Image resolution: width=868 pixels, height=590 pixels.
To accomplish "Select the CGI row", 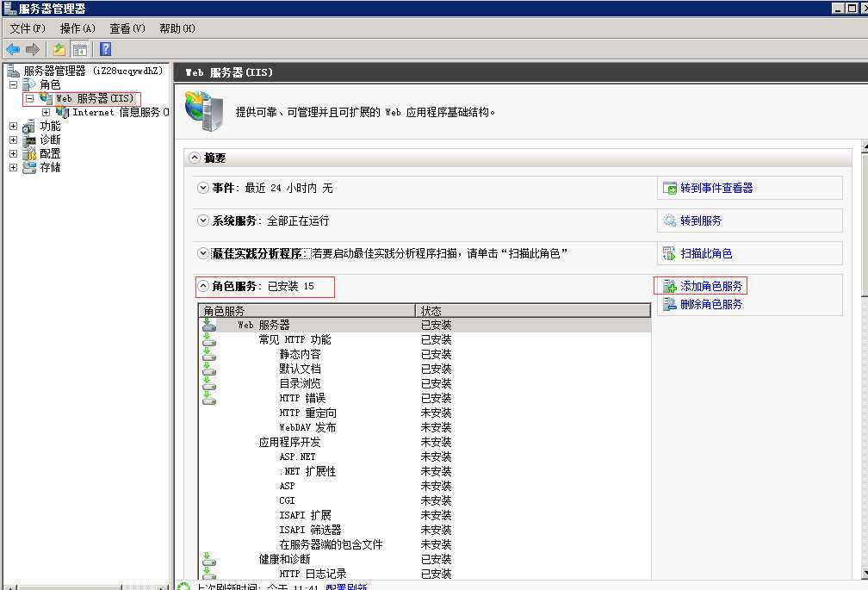I will pos(424,500).
